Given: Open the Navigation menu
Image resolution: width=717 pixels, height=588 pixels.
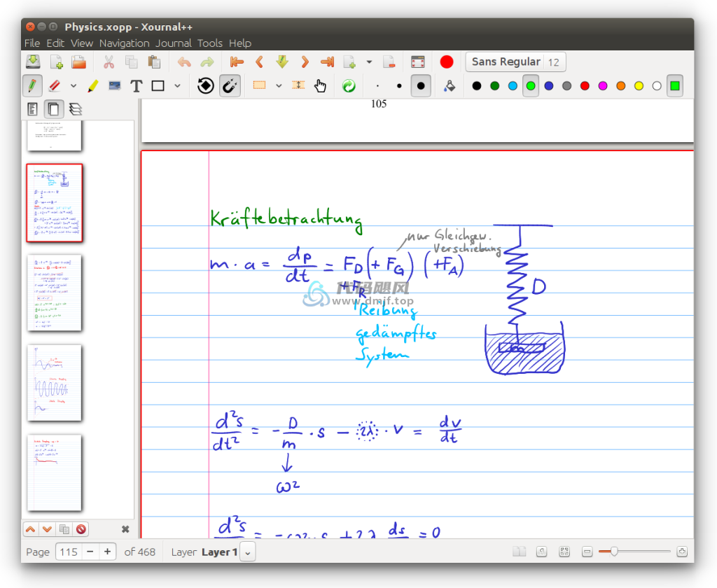Looking at the screenshot, I should [x=125, y=43].
